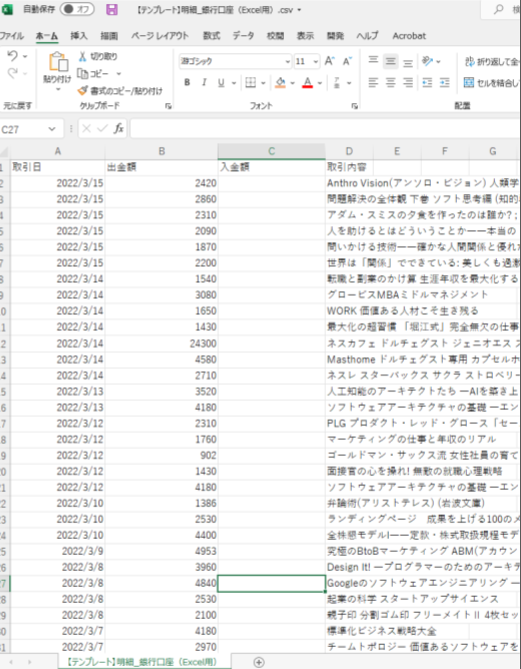The image size is (521, 669).
Task: Apply the red font color
Action: (x=307, y=82)
